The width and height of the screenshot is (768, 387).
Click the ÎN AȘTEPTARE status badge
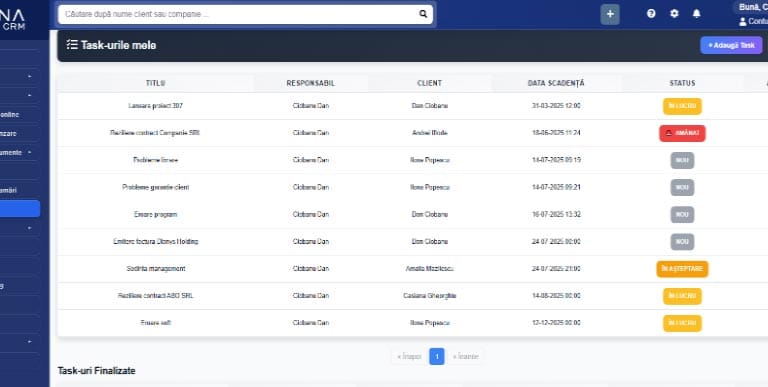pyautogui.click(x=682, y=269)
